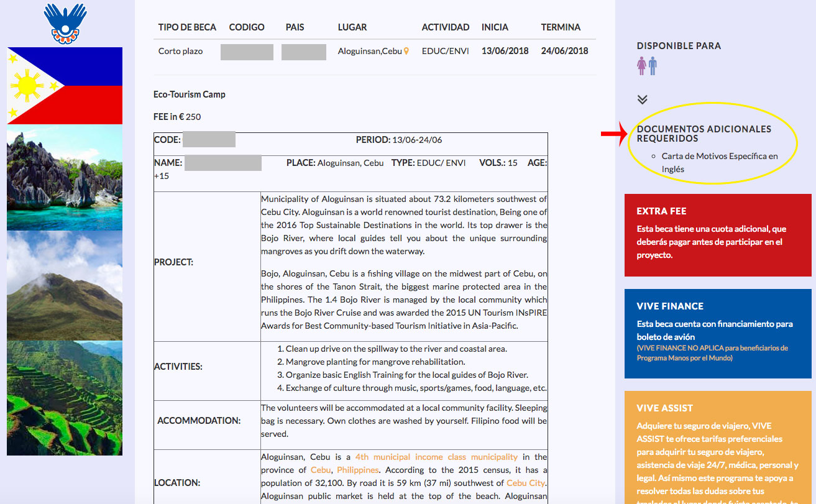Click the ACCOMMODATION: row label
Viewport: 816px width, 504px height.
point(199,421)
